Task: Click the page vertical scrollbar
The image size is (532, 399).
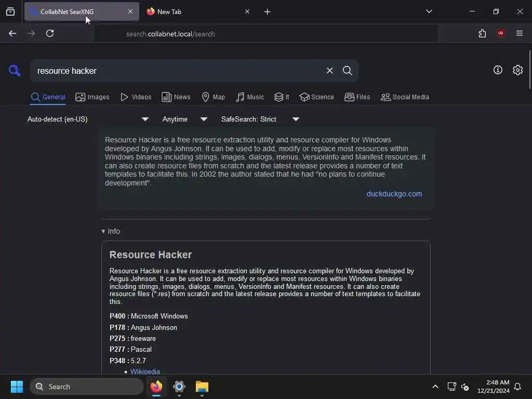Action: 529,70
